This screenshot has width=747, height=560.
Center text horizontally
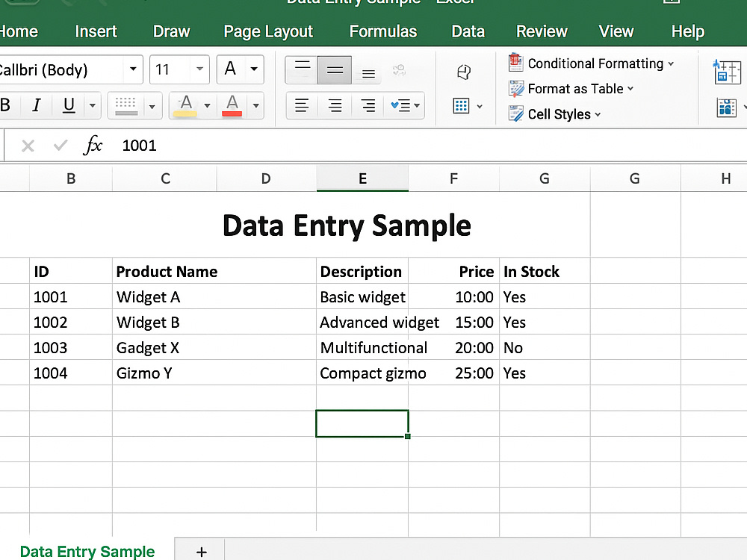[x=335, y=105]
